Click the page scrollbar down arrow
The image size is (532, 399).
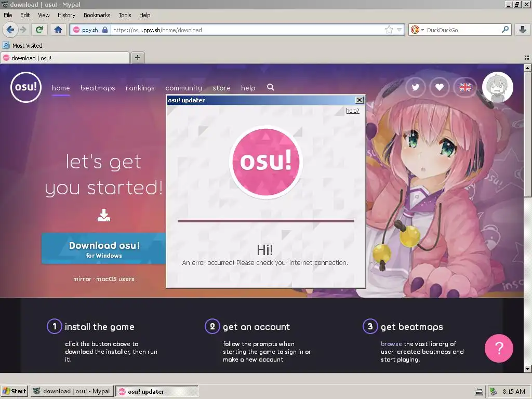pos(528,368)
